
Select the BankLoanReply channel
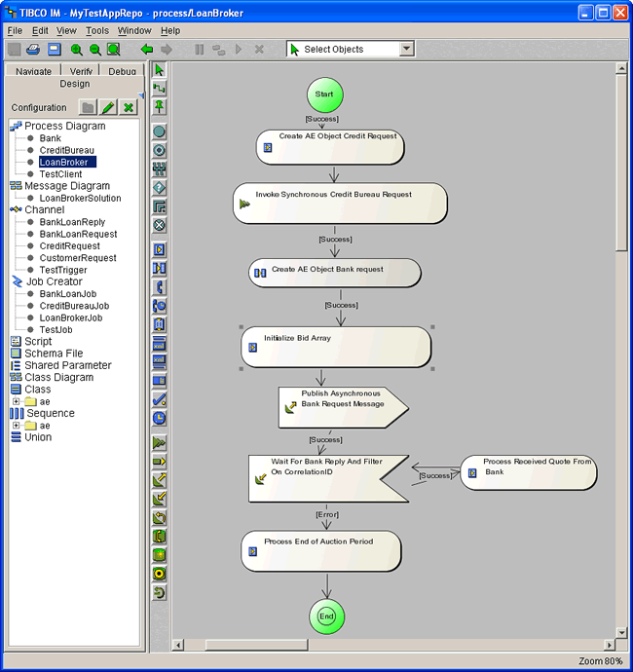tap(72, 222)
